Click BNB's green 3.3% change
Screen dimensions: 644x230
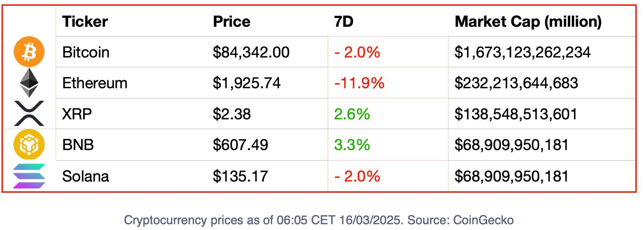click(352, 145)
